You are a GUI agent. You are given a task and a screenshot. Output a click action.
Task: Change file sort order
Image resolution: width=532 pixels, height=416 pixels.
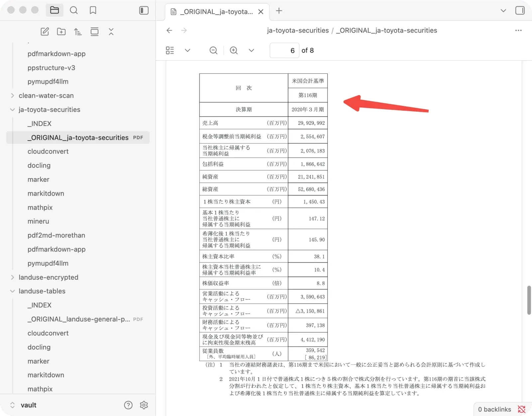[x=78, y=32]
